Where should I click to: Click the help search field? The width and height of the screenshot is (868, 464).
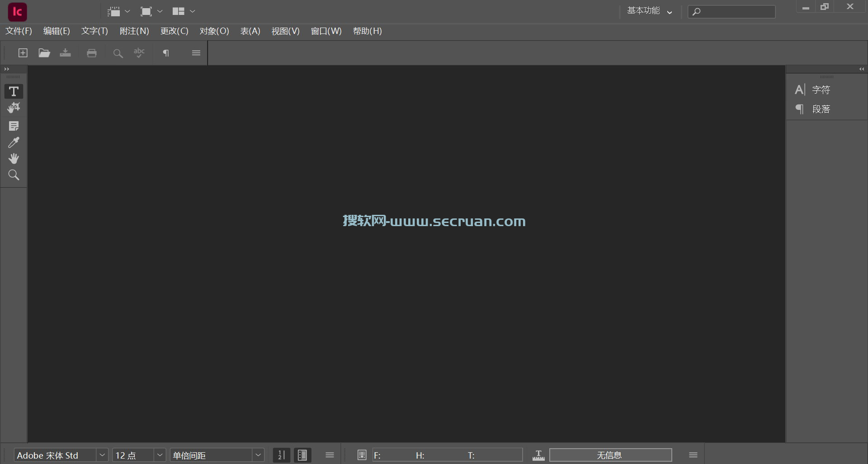(x=731, y=12)
